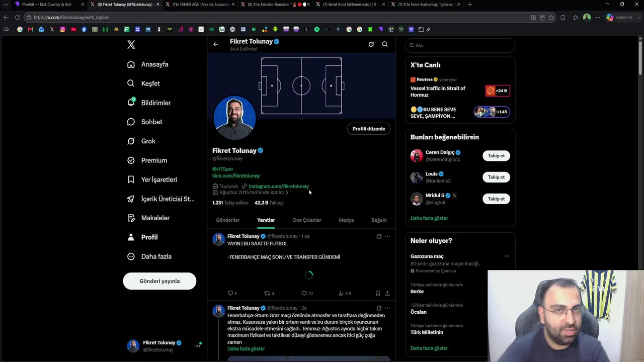Open the BU SENE SEVE SEVE live space
644x362 pixels.
click(460, 112)
